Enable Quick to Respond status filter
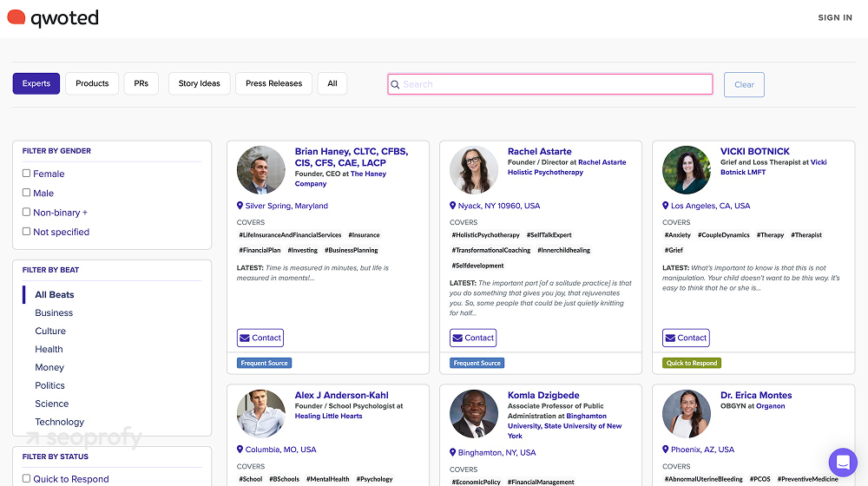This screenshot has width=868, height=486. tap(26, 478)
